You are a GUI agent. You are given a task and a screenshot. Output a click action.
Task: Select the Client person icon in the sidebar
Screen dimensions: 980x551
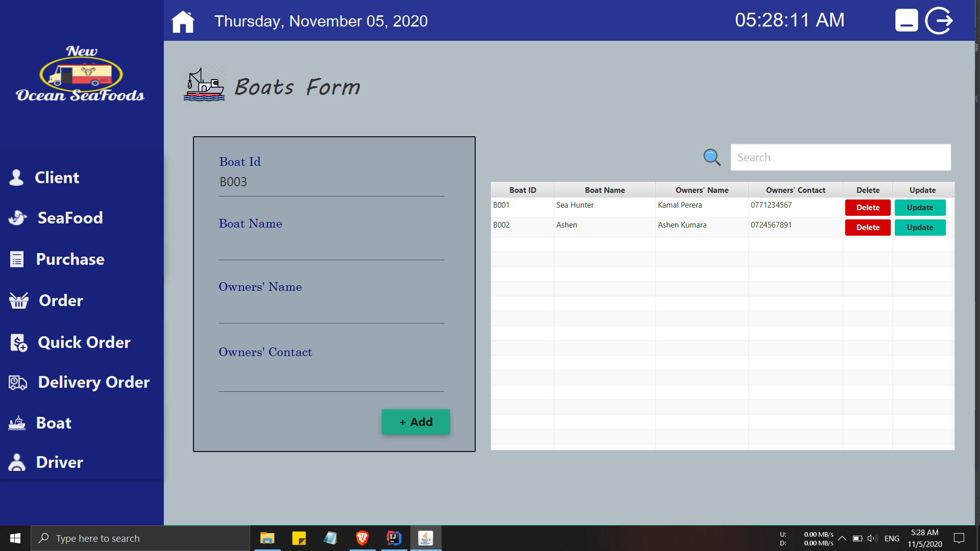pyautogui.click(x=17, y=177)
